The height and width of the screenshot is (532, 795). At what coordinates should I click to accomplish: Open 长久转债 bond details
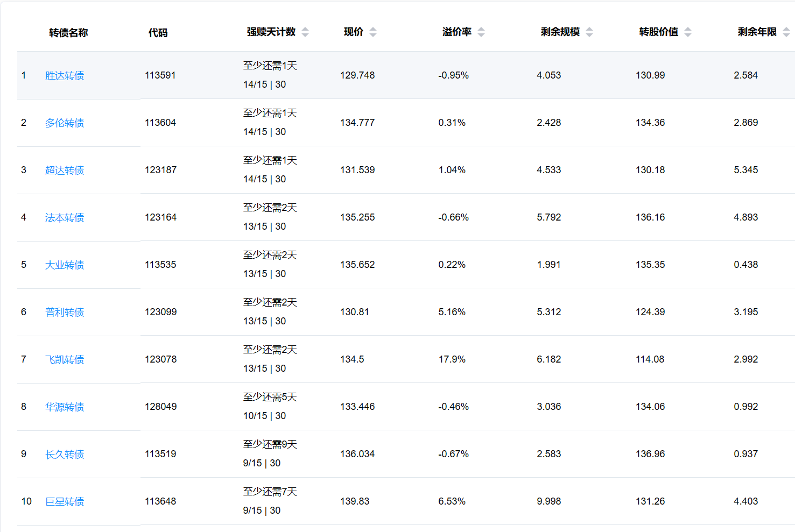65,455
